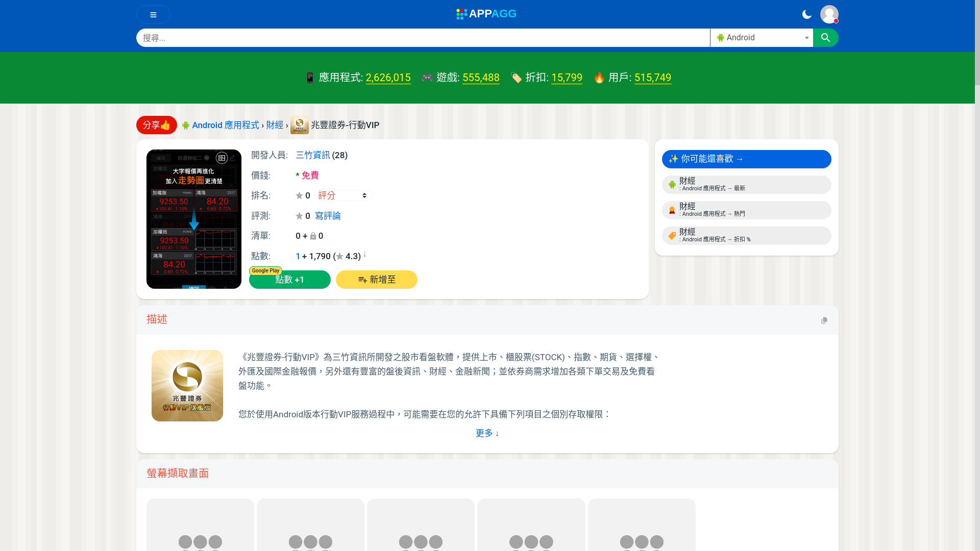Open 折扣 count 15,799 link

pyautogui.click(x=567, y=78)
